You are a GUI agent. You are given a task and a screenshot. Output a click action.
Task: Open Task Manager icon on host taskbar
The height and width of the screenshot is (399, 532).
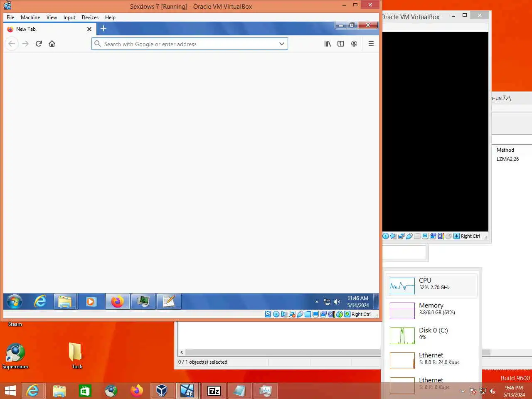(x=265, y=391)
